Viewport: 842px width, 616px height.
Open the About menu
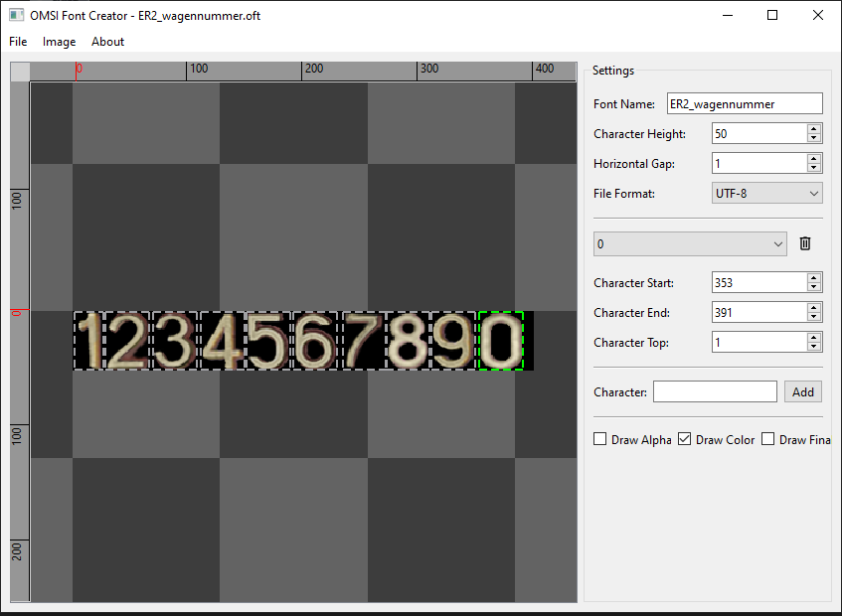107,42
